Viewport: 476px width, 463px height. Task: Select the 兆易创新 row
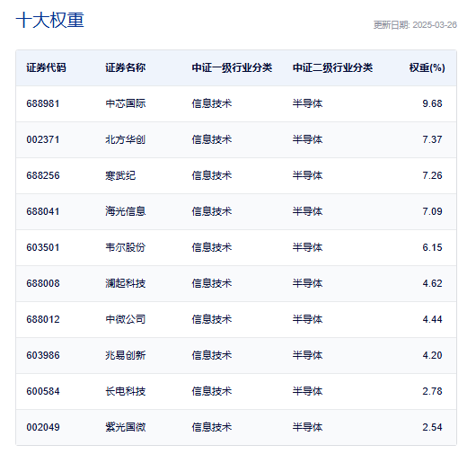click(x=236, y=355)
